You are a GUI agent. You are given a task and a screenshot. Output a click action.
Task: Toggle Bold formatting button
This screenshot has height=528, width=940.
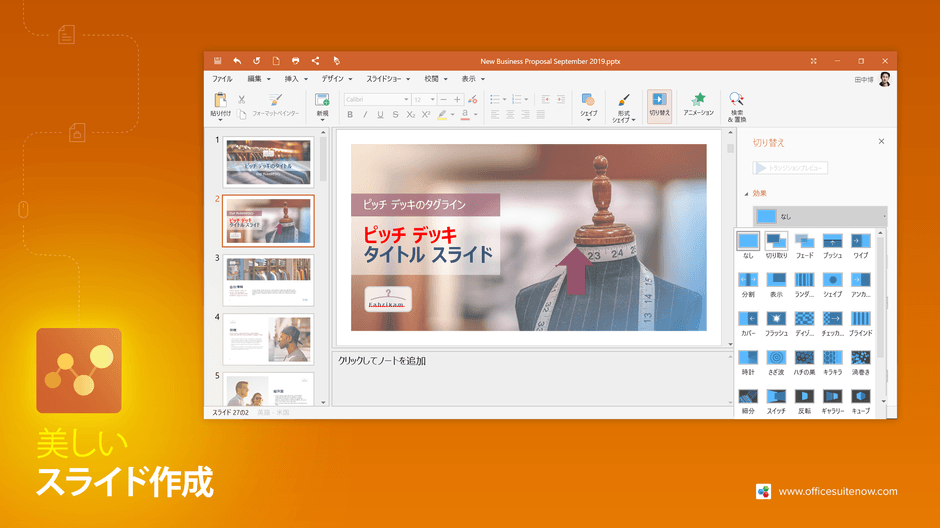[350, 114]
